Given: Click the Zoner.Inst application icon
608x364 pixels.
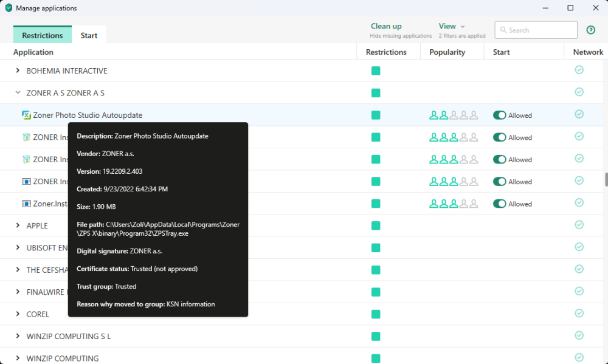Looking at the screenshot, I should pos(27,203).
